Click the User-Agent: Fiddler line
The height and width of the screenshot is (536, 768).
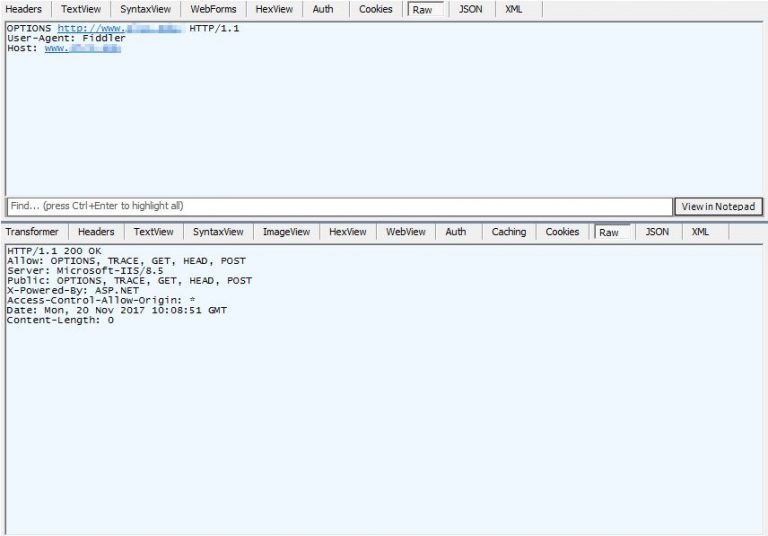pyautogui.click(x=66, y=38)
